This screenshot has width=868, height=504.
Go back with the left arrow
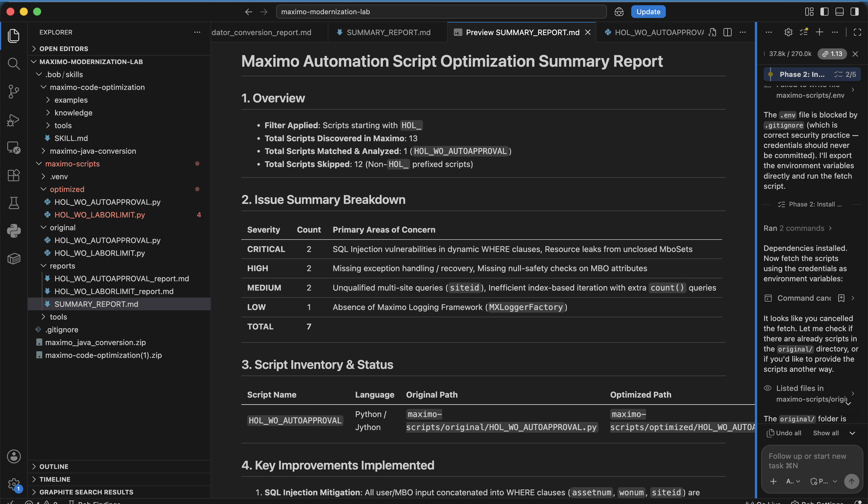coord(248,12)
